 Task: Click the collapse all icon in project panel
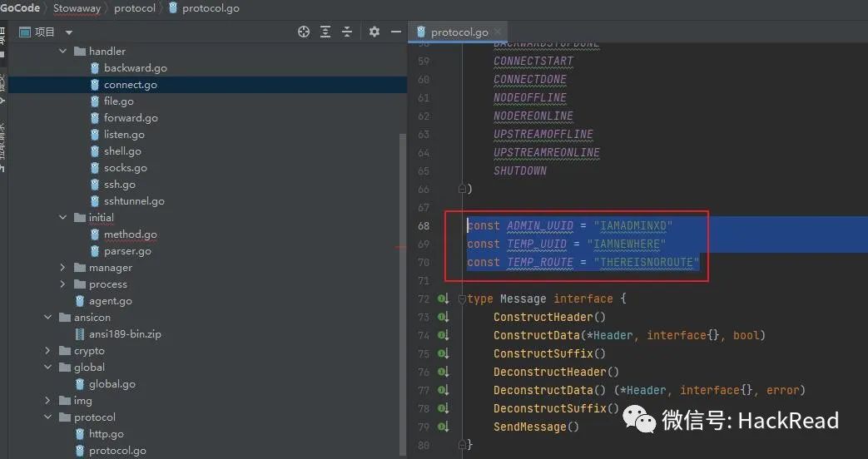pos(348,32)
